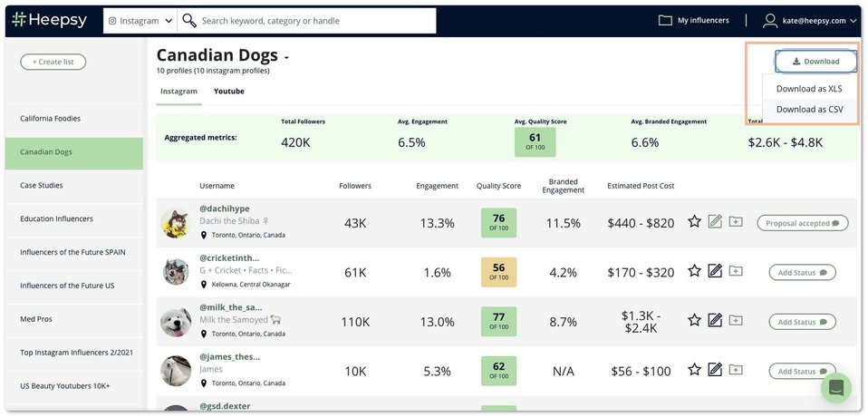Edit notes for @dachihype
Image resolution: width=868 pixels, height=417 pixels.
click(x=715, y=221)
